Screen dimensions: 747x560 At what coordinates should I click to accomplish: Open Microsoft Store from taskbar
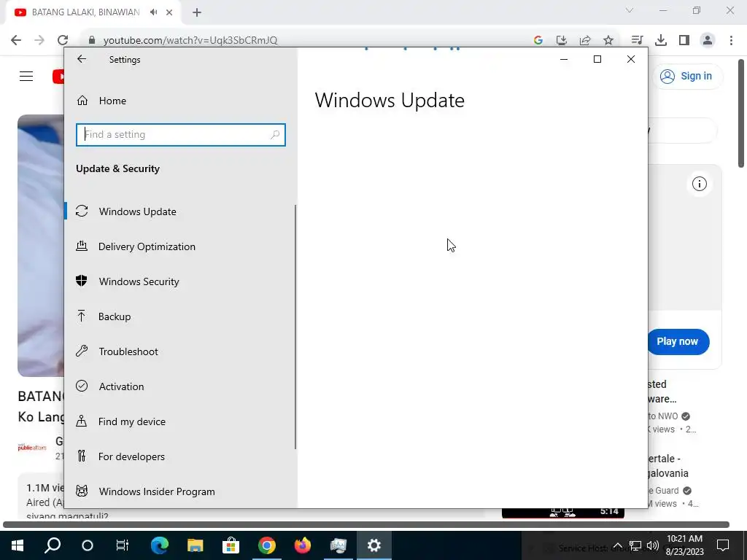pyautogui.click(x=231, y=545)
